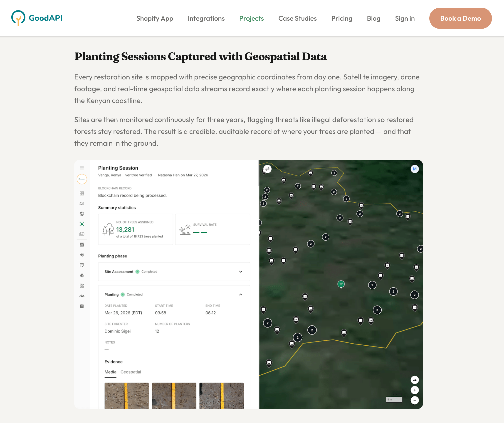Image resolution: width=504 pixels, height=423 pixels.
Task: Click the date planted Mar 26, 2026 (EDT)
Action: 123,313
